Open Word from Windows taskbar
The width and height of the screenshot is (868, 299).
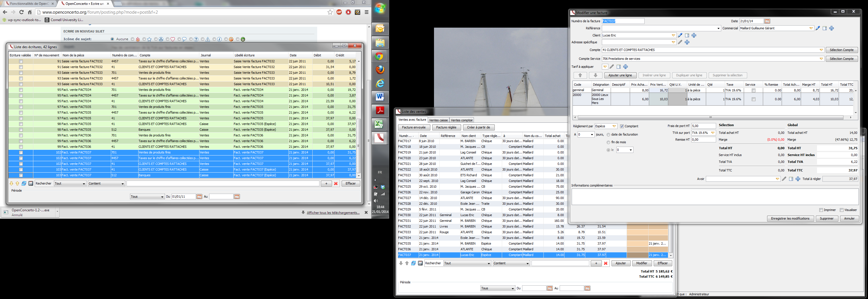click(x=380, y=97)
